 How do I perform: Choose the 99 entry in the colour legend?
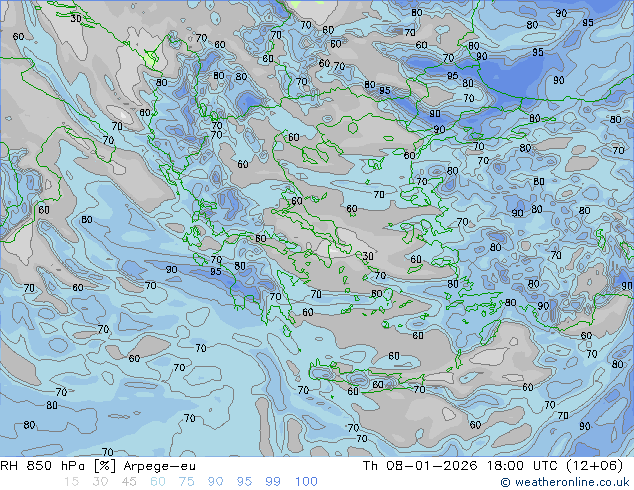point(273,482)
